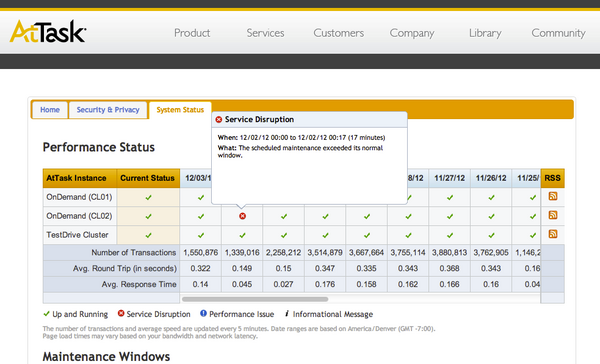Click the Maintenance Windows heading
Viewport: 600px width, 364px height.
106,357
